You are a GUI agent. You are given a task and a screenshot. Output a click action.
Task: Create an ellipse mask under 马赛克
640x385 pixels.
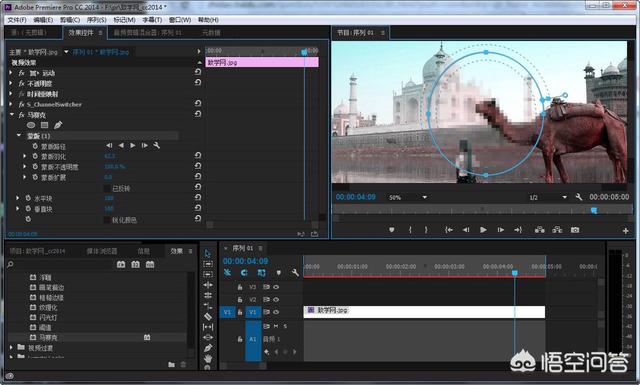pyautogui.click(x=31, y=125)
